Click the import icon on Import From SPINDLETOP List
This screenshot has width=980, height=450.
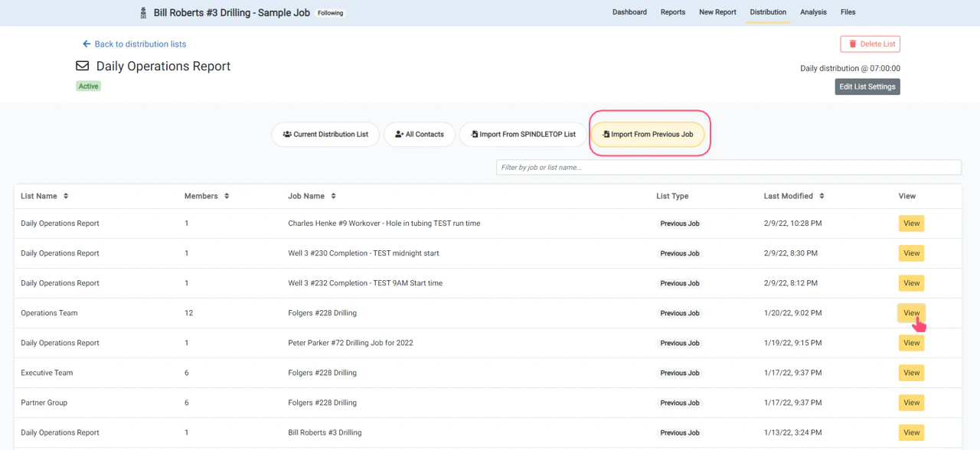473,134
